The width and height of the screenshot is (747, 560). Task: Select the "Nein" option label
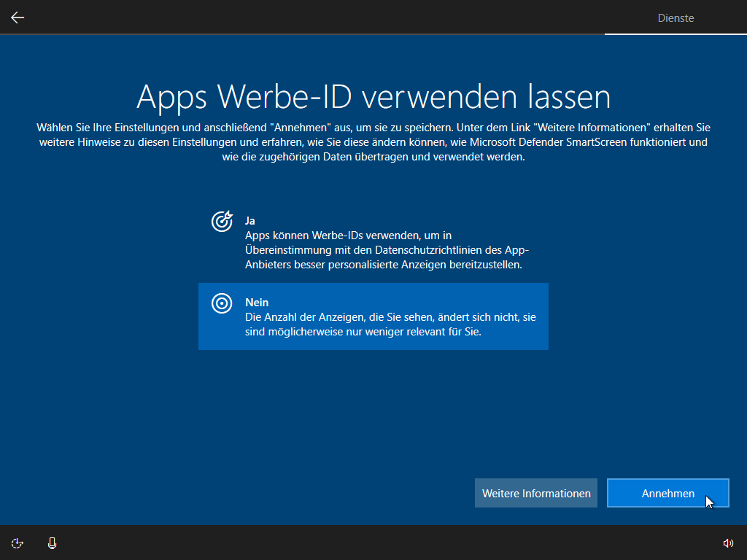(257, 302)
